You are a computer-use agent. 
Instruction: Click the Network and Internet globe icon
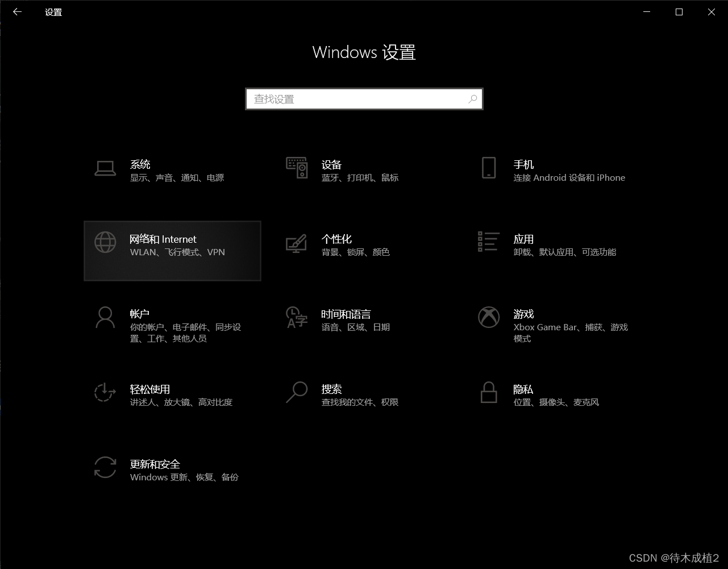(105, 243)
